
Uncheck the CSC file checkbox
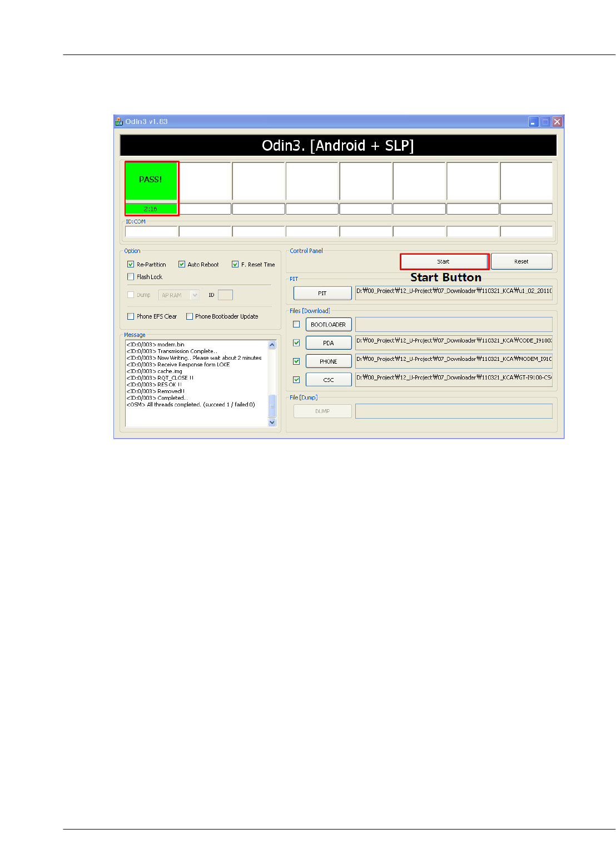(x=296, y=379)
